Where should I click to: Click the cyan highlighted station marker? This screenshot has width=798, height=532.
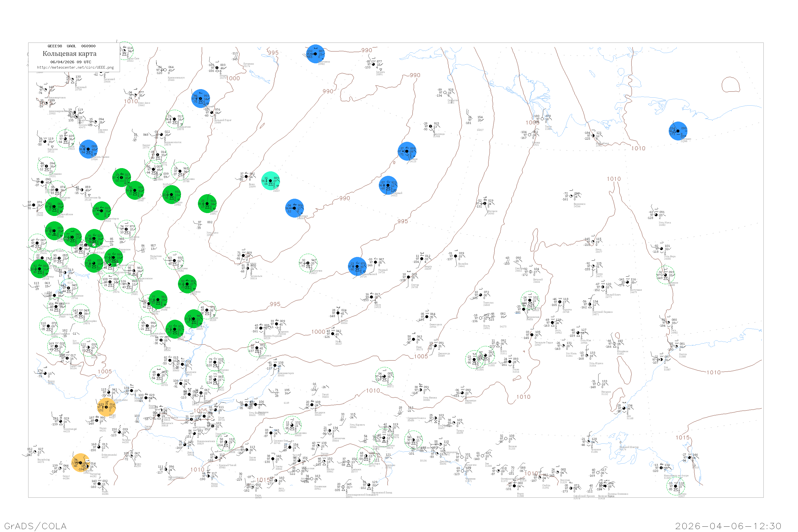pyautogui.click(x=271, y=181)
